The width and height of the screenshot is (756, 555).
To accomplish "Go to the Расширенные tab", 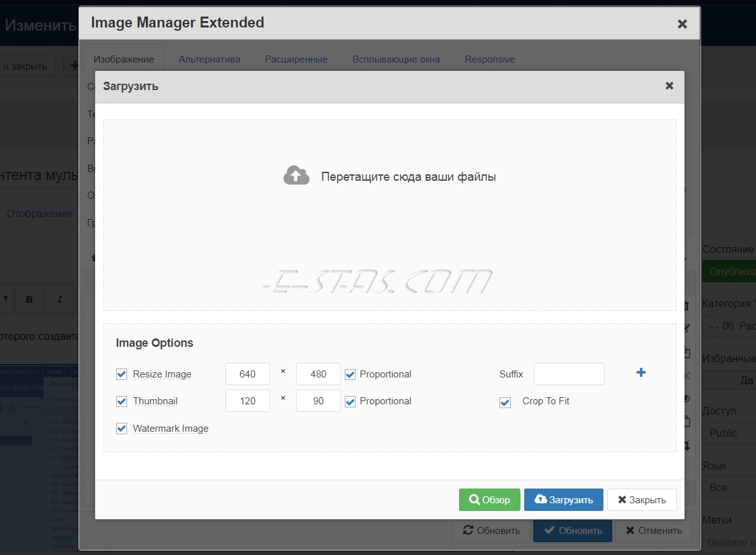I will pos(296,59).
